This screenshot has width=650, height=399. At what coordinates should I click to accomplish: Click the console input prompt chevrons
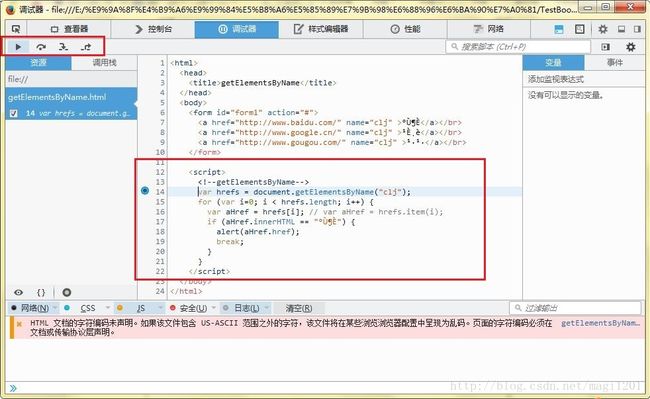[13, 388]
